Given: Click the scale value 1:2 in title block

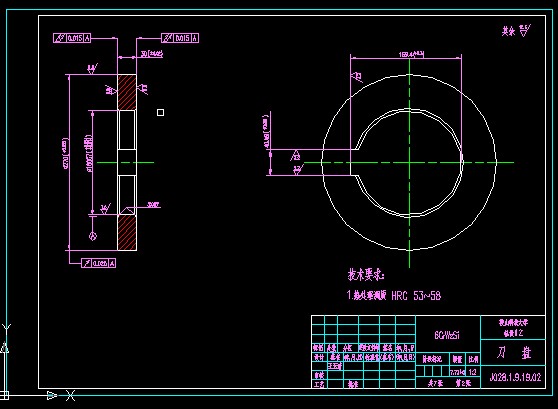Looking at the screenshot, I should (473, 372).
